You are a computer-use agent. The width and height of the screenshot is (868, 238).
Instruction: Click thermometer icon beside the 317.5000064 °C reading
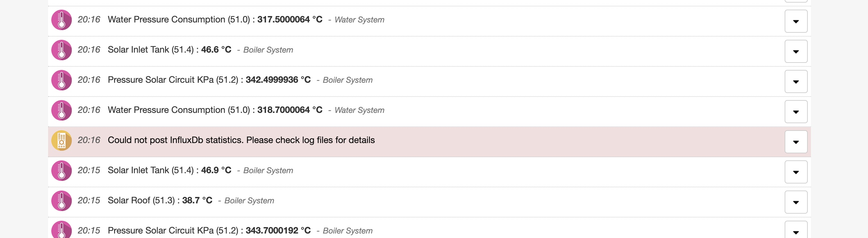click(x=61, y=20)
